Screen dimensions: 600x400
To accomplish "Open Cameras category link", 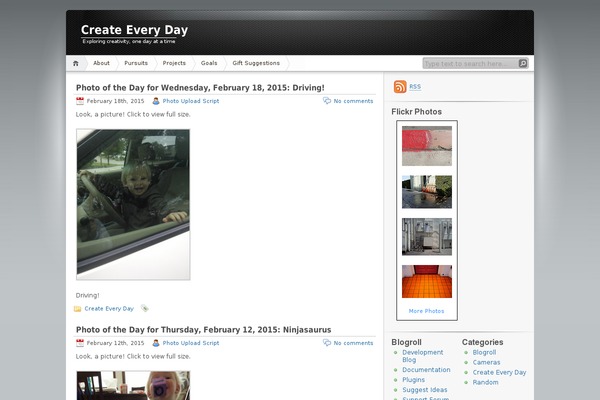I will coord(486,362).
